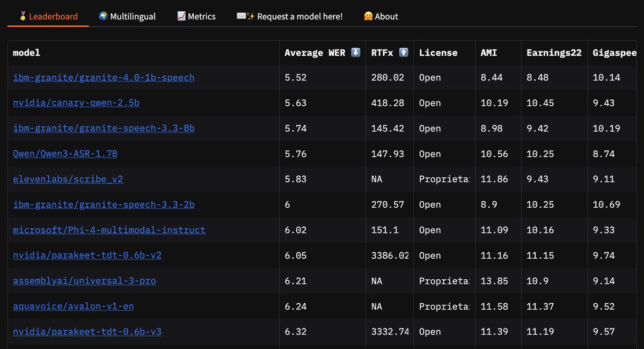This screenshot has width=644, height=349.
Task: Select Average WER value 6.21
Action: (x=295, y=281)
